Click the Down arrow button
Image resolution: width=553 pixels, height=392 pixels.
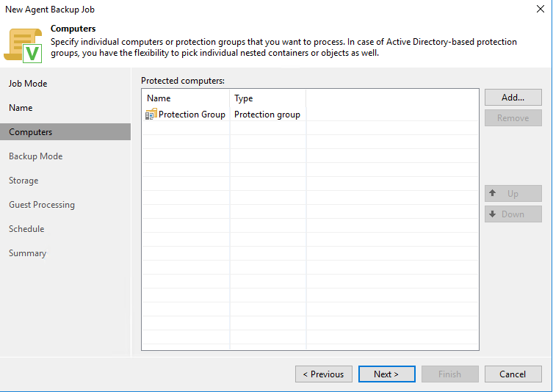513,214
